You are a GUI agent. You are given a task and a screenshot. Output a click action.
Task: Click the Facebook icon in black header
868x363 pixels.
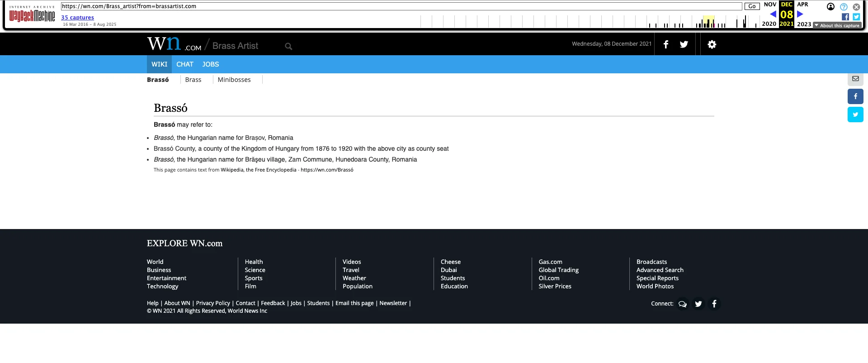pos(665,44)
